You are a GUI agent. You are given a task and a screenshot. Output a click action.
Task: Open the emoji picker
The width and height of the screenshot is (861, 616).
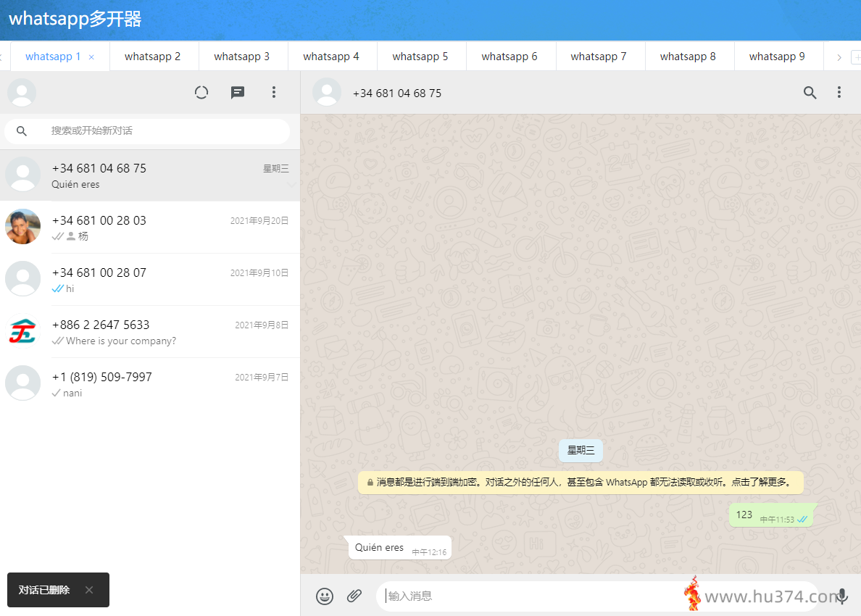point(325,596)
